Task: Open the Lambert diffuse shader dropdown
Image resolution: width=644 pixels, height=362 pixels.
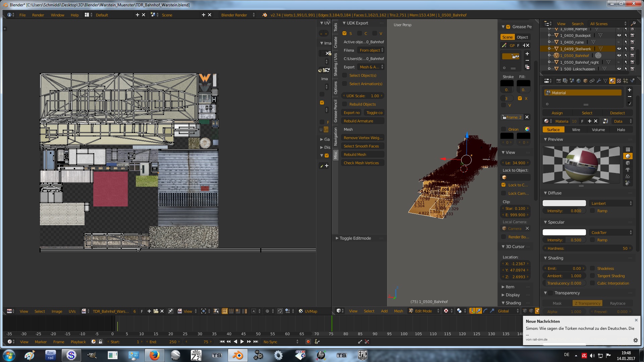Action: 611,203
